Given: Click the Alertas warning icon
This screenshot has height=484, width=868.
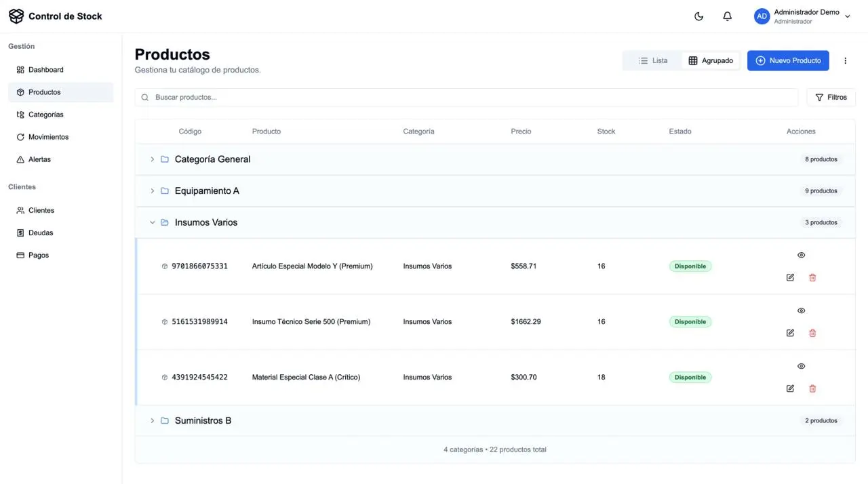Looking at the screenshot, I should 20,159.
